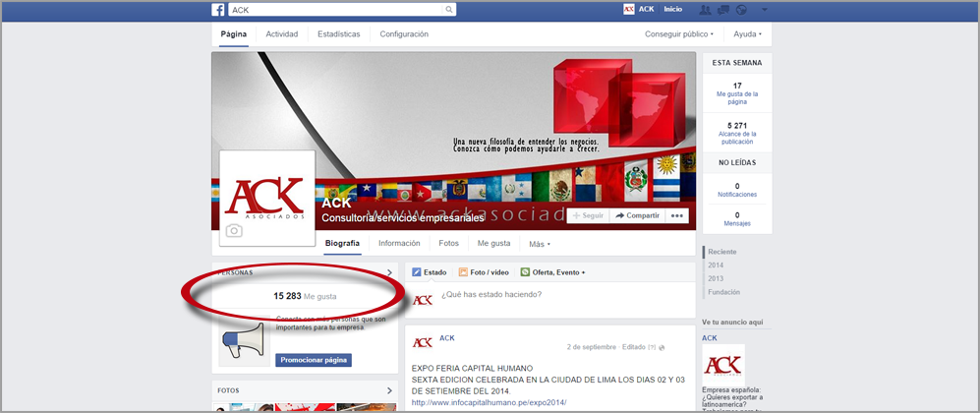This screenshot has width=980, height=413.
Task: Open the messages icon in top bar
Action: 722,10
